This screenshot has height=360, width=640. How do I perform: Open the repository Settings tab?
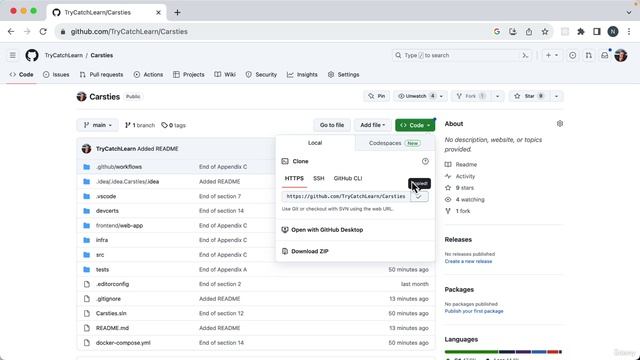tap(344, 75)
